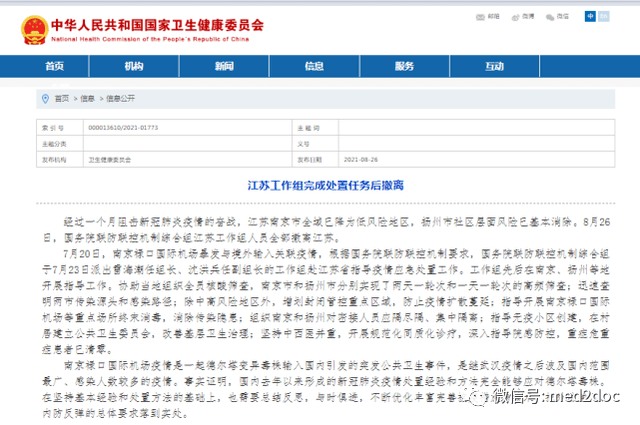
Task: Open the 服务 navigation tab
Action: 404,66
